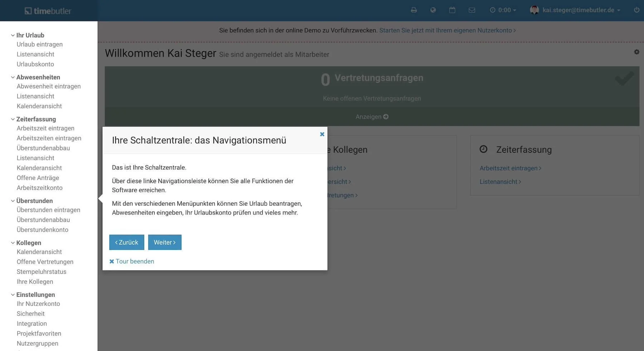This screenshot has height=351, width=644.
Task: Open Urlaub eintragen
Action: point(40,44)
